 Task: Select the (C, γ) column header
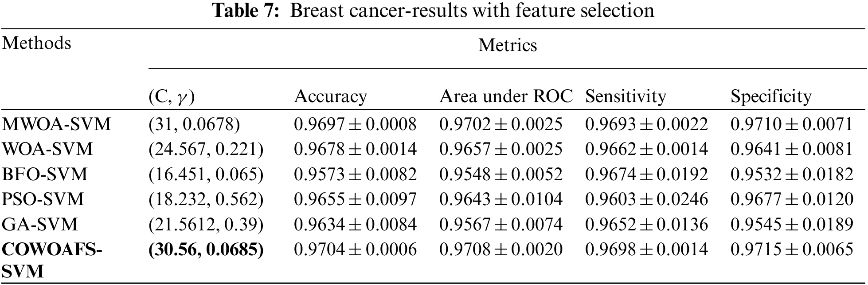172,97
